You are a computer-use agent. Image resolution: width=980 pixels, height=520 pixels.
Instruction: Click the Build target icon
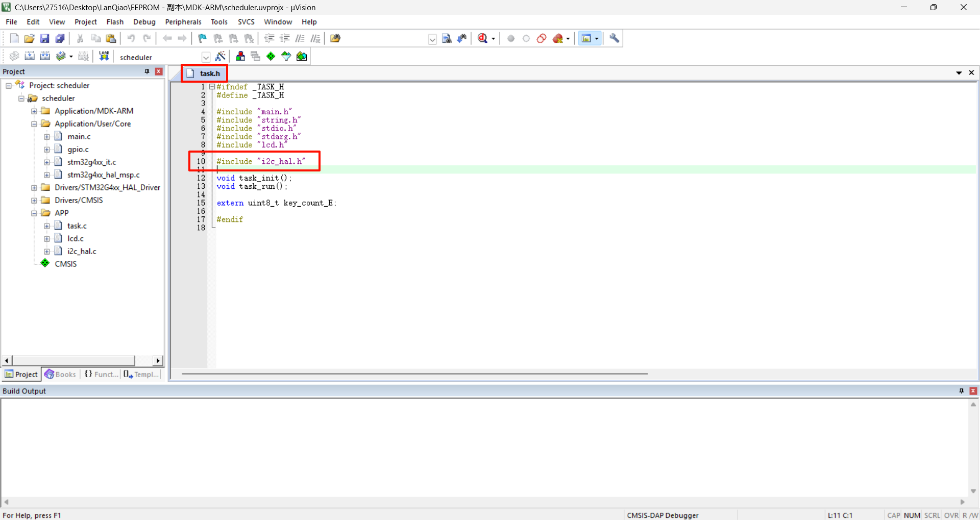tap(30, 56)
